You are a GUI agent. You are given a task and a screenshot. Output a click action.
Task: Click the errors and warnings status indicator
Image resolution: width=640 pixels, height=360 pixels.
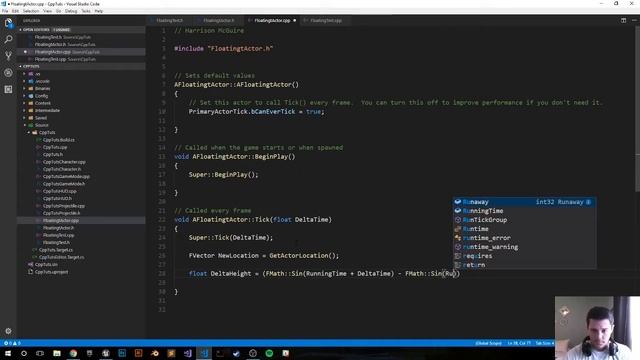coord(12,343)
